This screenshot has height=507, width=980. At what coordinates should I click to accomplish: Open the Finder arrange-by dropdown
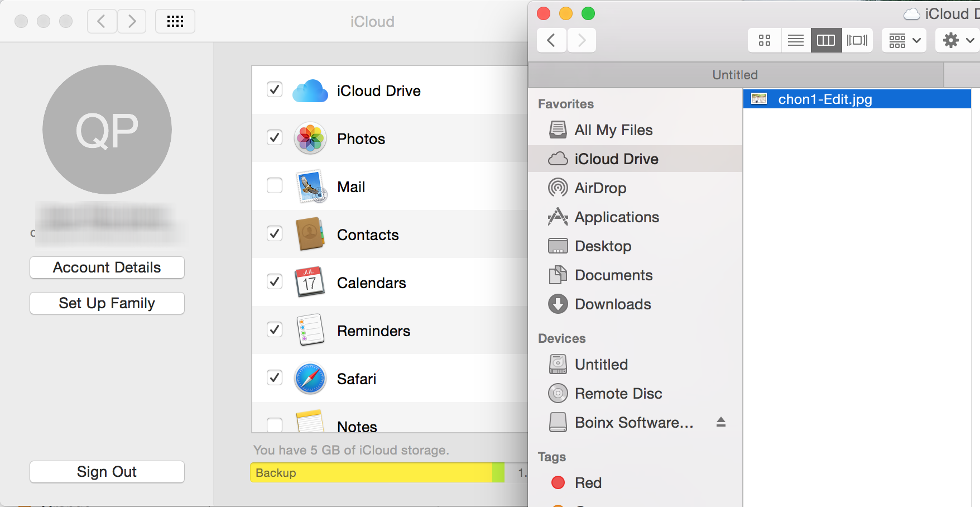pyautogui.click(x=904, y=40)
